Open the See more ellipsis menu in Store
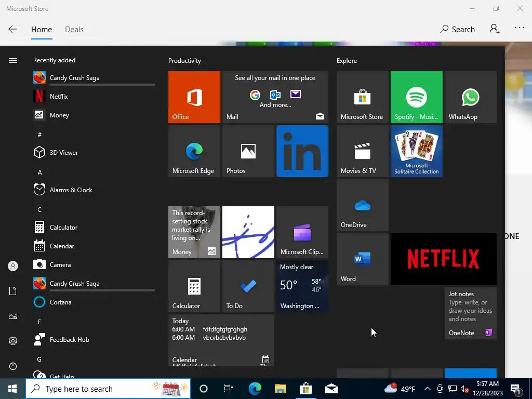This screenshot has height=399, width=532. coord(520,28)
